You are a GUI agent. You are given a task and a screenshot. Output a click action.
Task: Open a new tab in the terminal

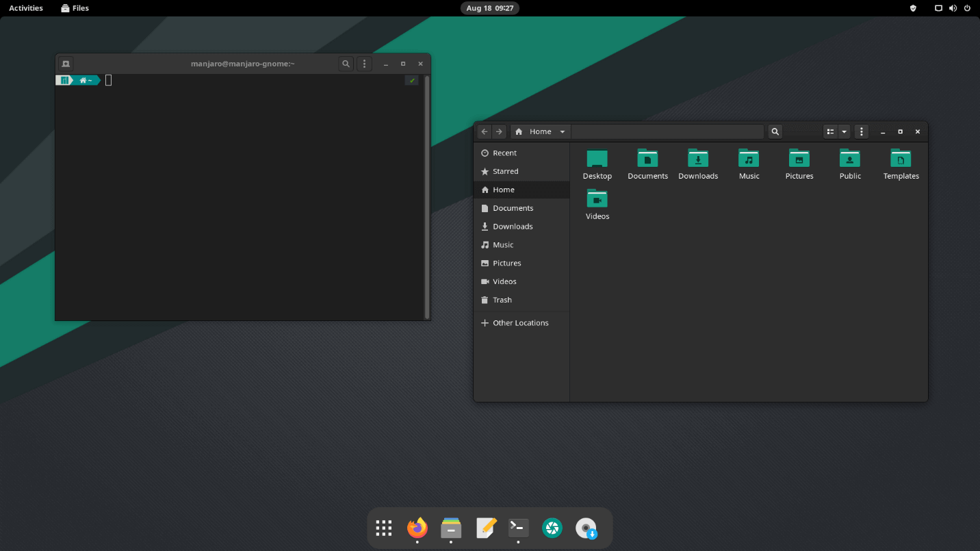coord(66,64)
